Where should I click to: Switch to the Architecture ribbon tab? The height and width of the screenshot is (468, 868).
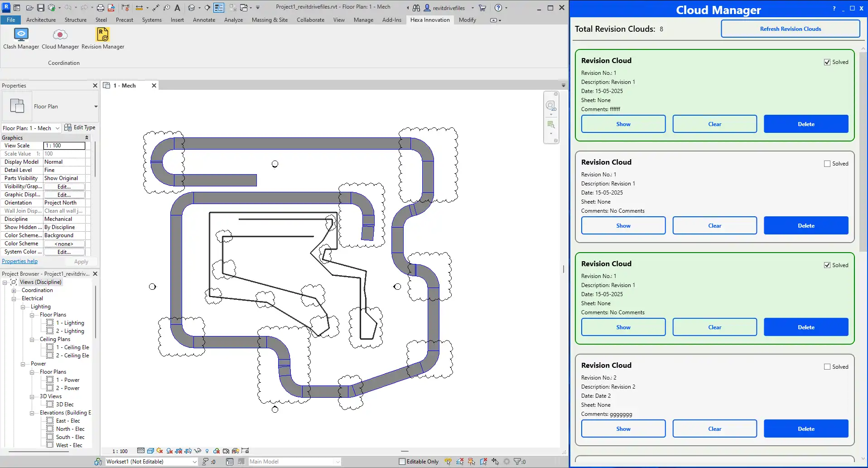tap(41, 20)
